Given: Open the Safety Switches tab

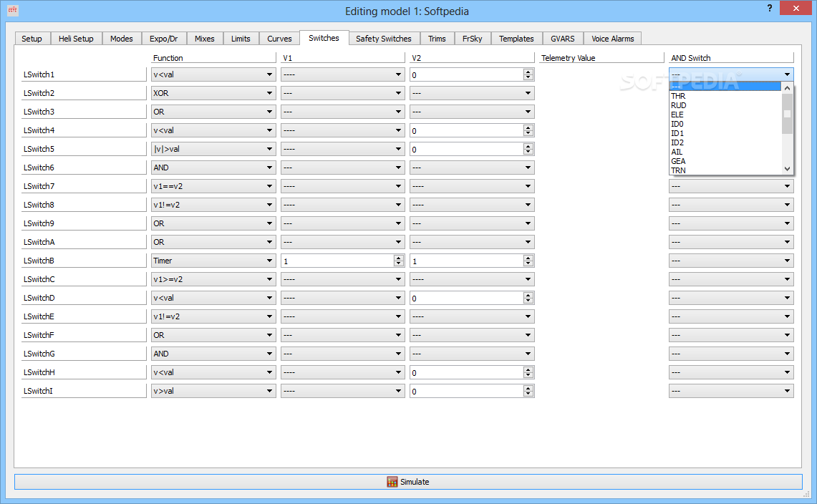Looking at the screenshot, I should (x=384, y=39).
